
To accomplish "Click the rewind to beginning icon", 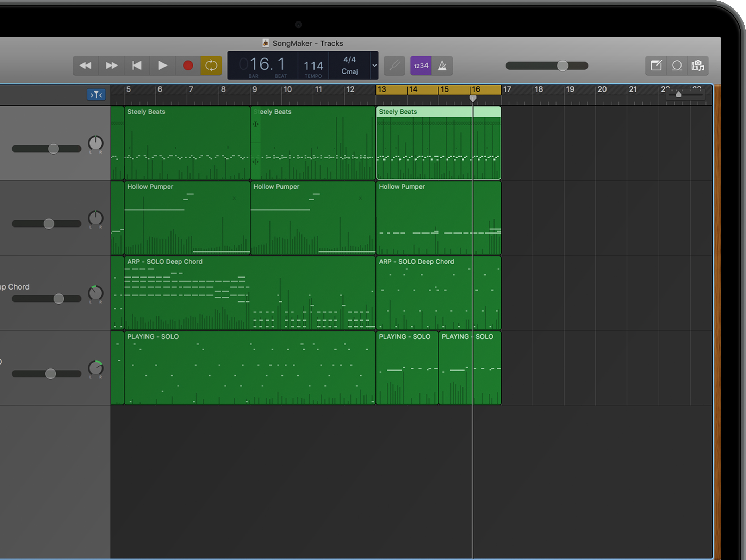I will tap(137, 65).
